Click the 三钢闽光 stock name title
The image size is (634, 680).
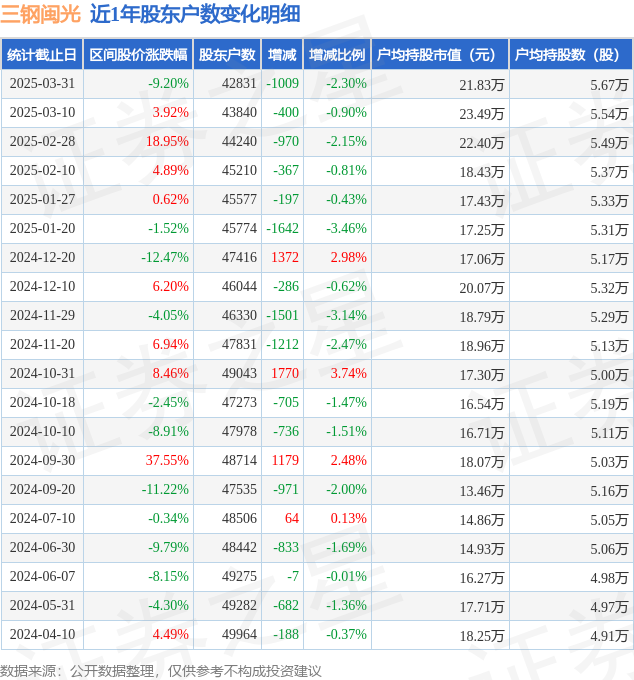[41, 14]
